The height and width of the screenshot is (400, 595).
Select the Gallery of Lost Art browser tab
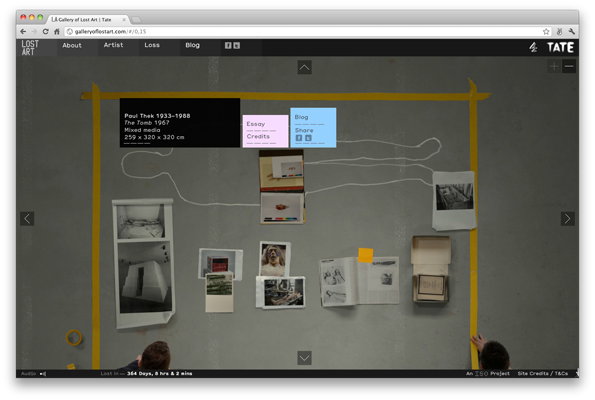[89, 19]
